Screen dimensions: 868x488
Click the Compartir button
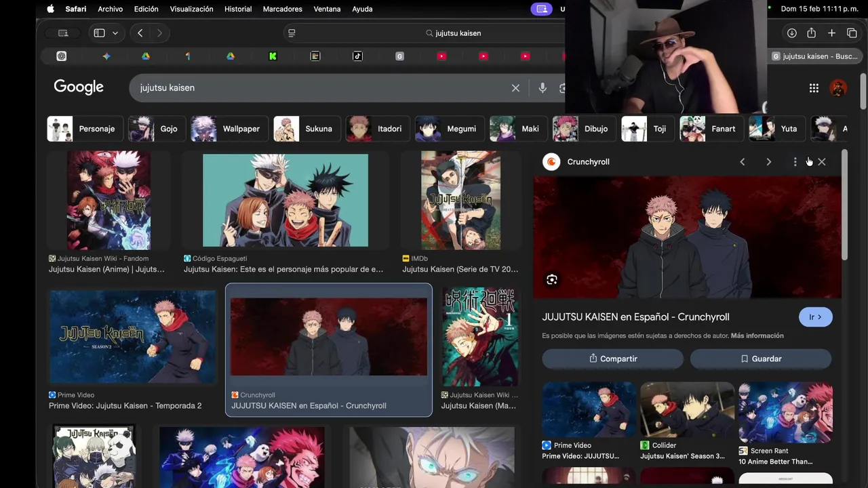(x=612, y=359)
